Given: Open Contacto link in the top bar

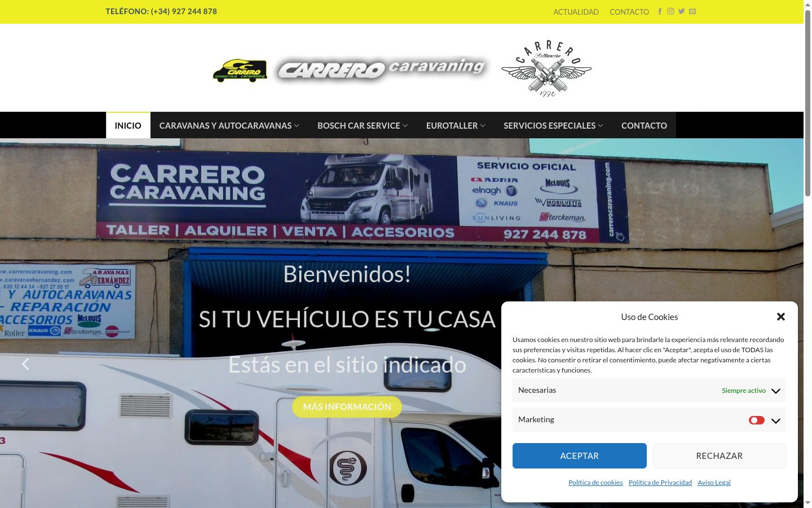Looking at the screenshot, I should coord(629,12).
